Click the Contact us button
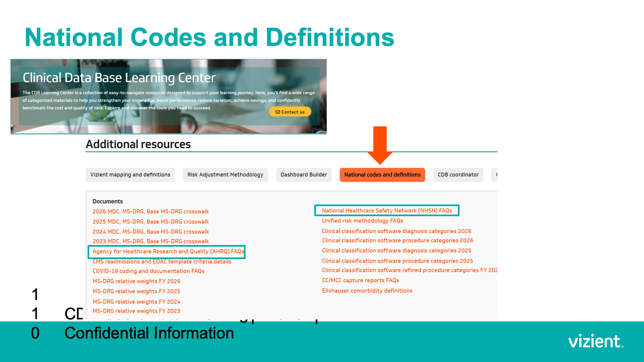The height and width of the screenshot is (362, 644). tap(290, 112)
